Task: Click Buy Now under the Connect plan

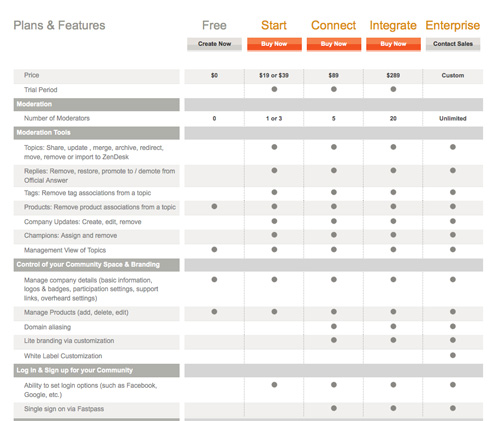Action: [334, 44]
